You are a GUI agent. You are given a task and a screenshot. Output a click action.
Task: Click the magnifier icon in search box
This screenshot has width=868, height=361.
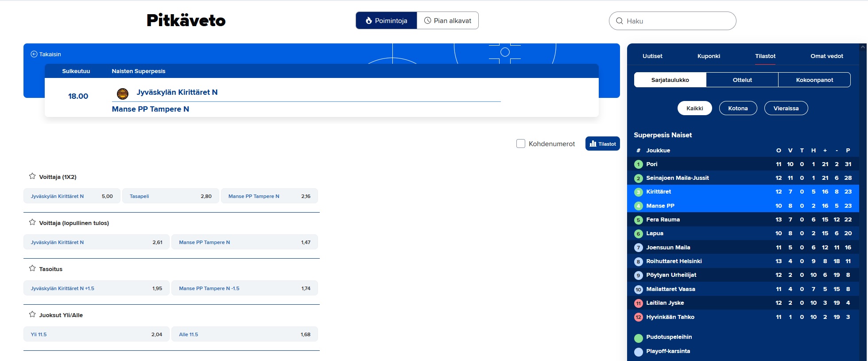pyautogui.click(x=619, y=21)
